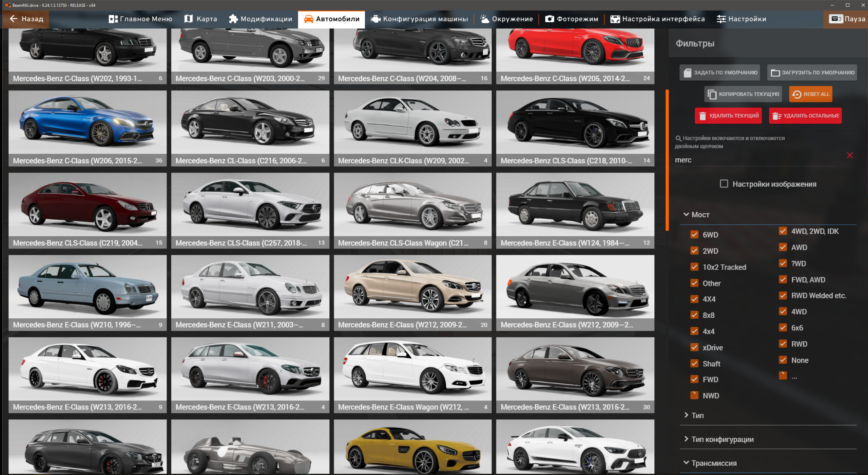Select Mercedes-Benz E-Class W210 thumbnail

(x=88, y=293)
